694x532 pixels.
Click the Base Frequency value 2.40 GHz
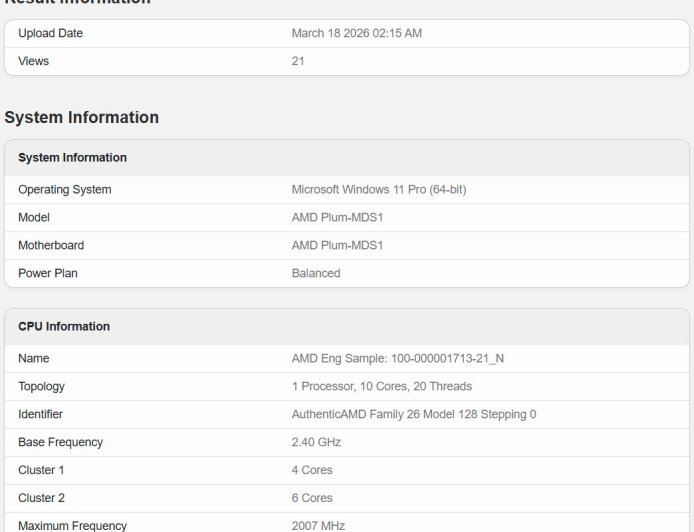pyautogui.click(x=316, y=442)
